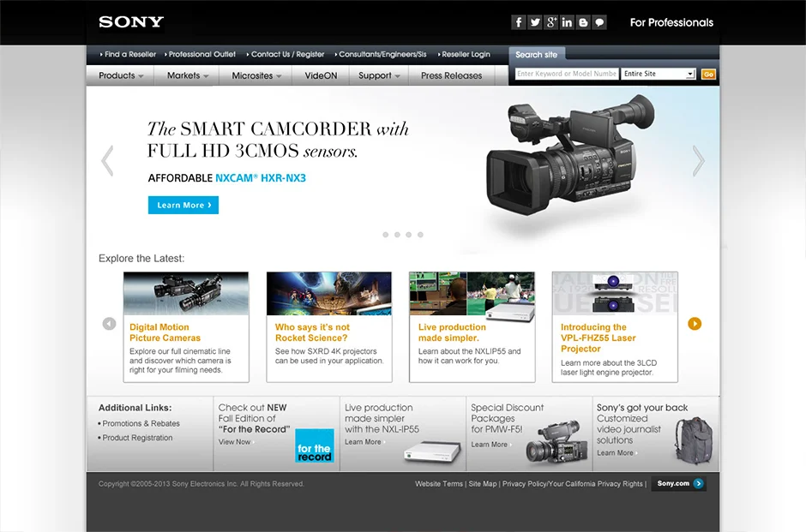Expand the Microsites menu
The height and width of the screenshot is (532, 806).
pos(256,75)
